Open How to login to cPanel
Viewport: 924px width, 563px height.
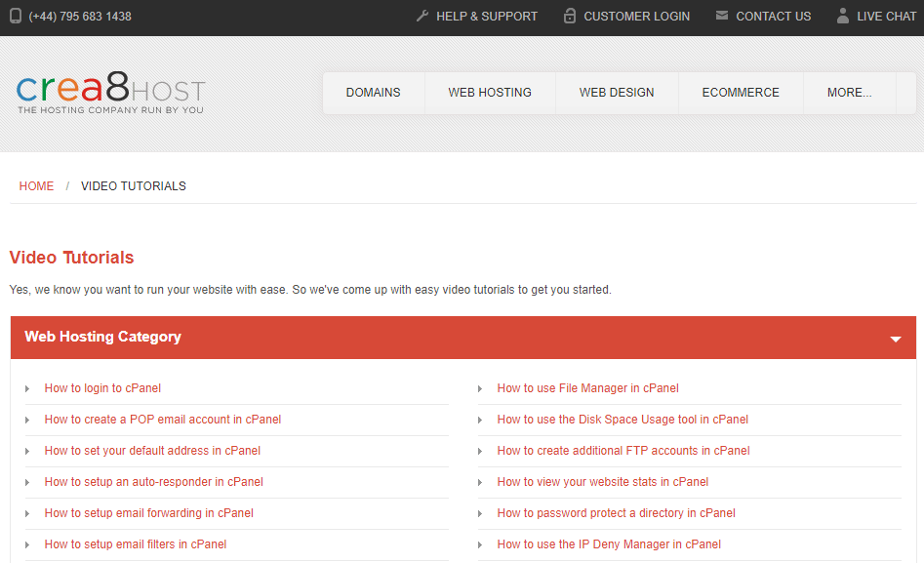(102, 388)
